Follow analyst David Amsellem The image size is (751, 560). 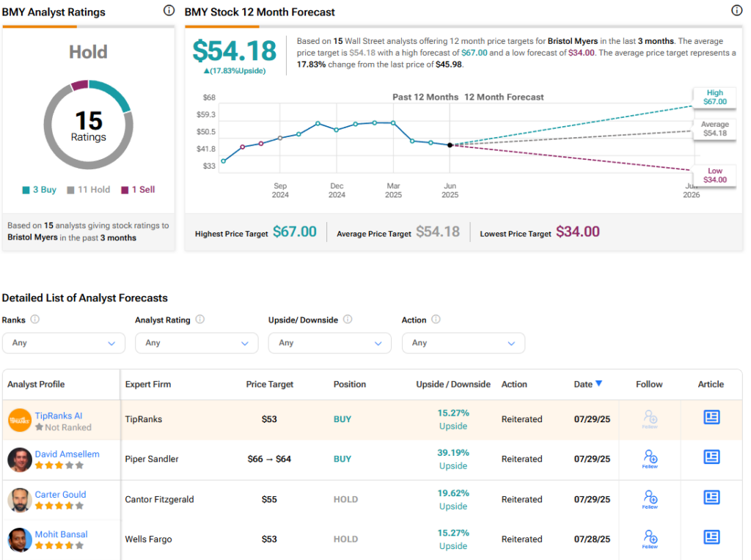coord(649,457)
